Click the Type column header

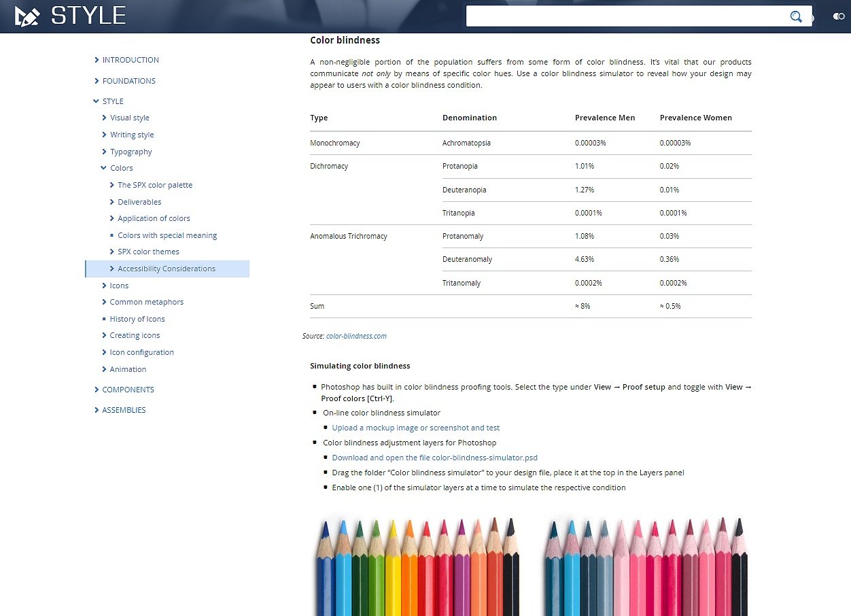click(x=319, y=118)
